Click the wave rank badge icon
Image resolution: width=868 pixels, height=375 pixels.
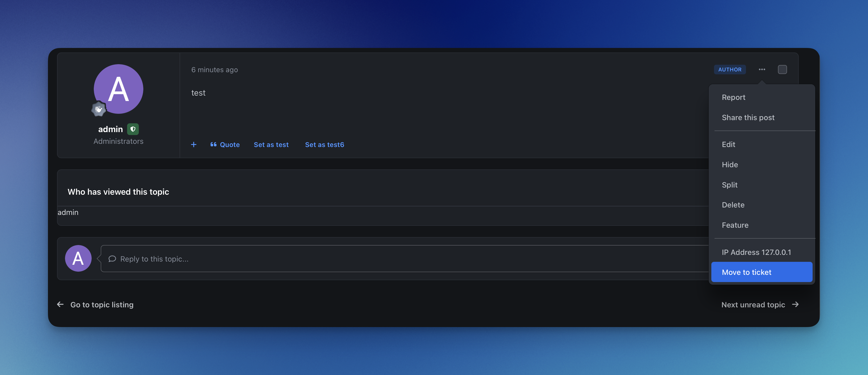98,109
